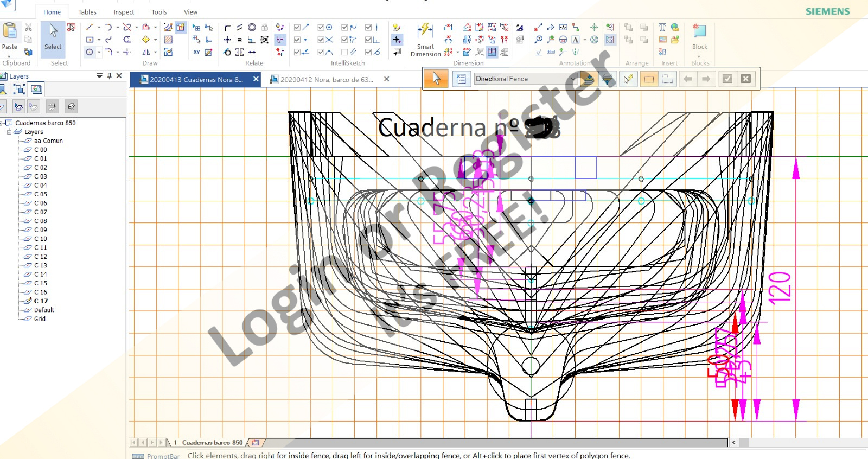868x459 pixels.
Task: Collapse the Layers tree node
Action: pyautogui.click(x=9, y=132)
